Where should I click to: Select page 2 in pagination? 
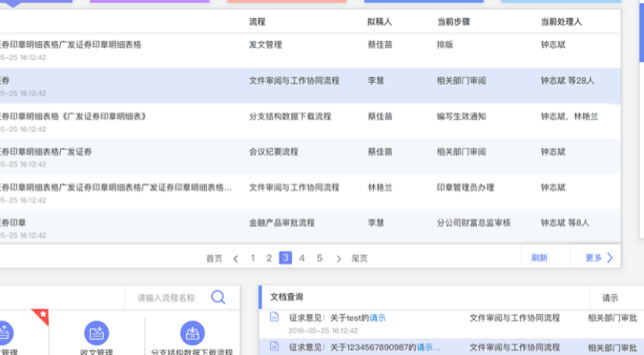269,258
